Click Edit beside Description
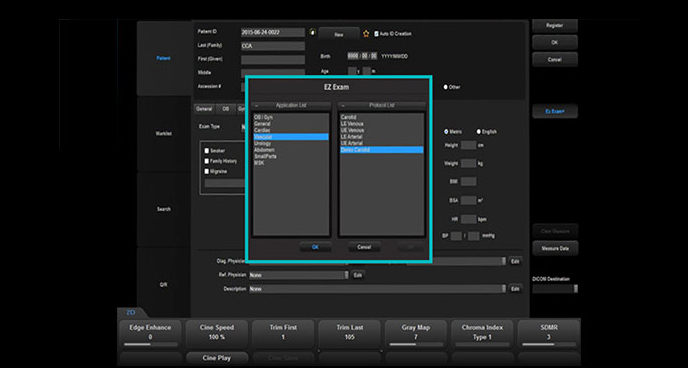688x368 pixels. click(x=515, y=289)
